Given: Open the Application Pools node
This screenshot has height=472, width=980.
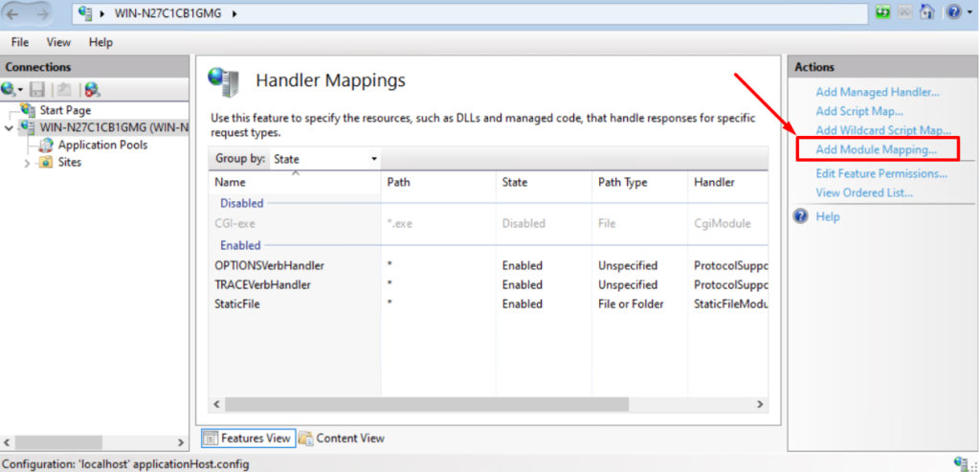Looking at the screenshot, I should point(102,145).
